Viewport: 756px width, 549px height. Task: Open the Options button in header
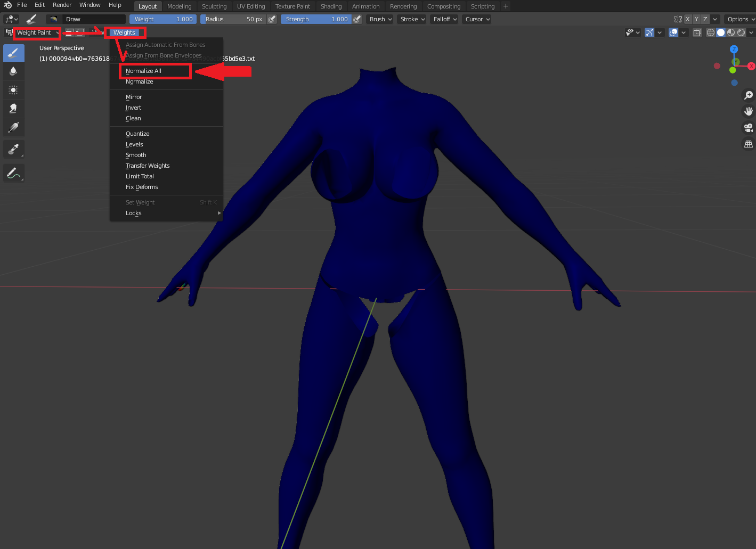point(741,19)
